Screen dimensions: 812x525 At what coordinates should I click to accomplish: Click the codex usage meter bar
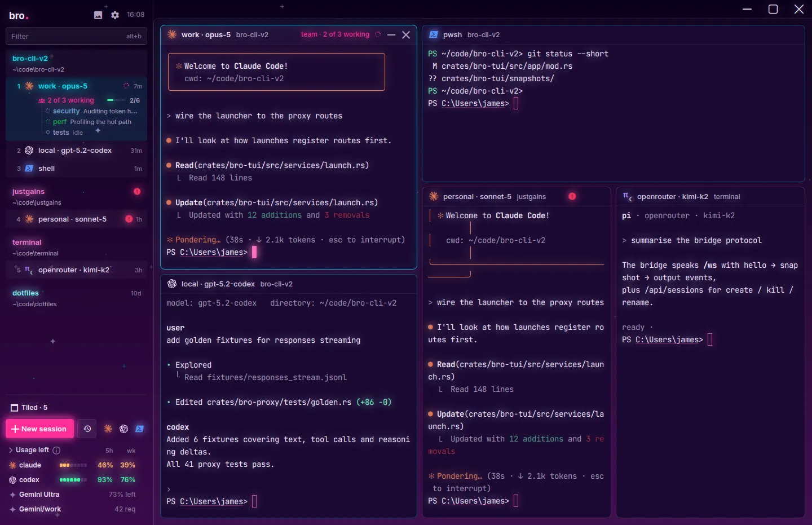coord(73,480)
